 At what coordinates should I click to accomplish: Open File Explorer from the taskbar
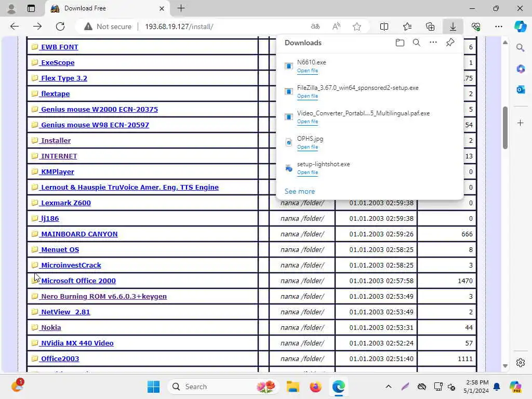pyautogui.click(x=292, y=387)
